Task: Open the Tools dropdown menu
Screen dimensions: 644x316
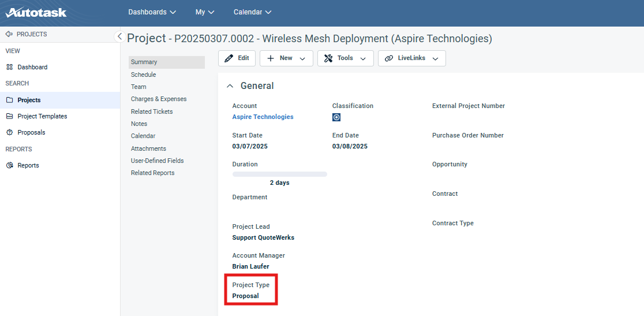Action: 345,58
